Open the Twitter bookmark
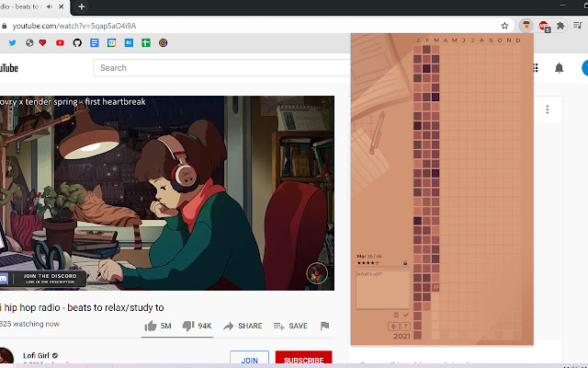588x368 pixels. [x=12, y=43]
